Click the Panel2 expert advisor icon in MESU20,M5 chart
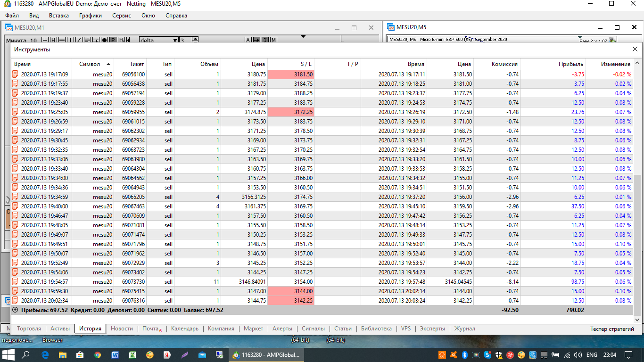644x362 pixels. (x=612, y=40)
